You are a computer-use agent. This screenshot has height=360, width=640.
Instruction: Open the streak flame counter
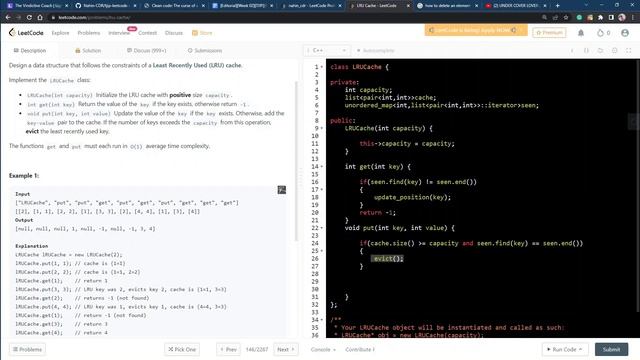coord(603,33)
